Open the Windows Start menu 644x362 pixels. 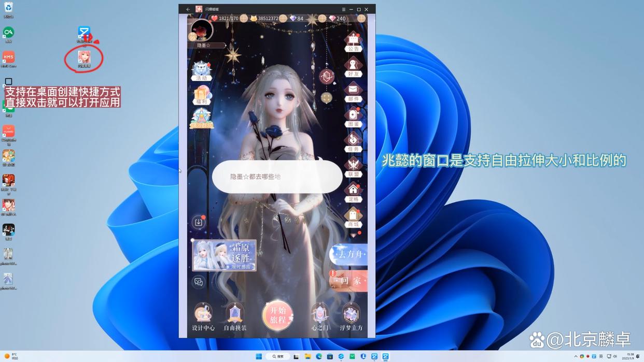click(258, 356)
